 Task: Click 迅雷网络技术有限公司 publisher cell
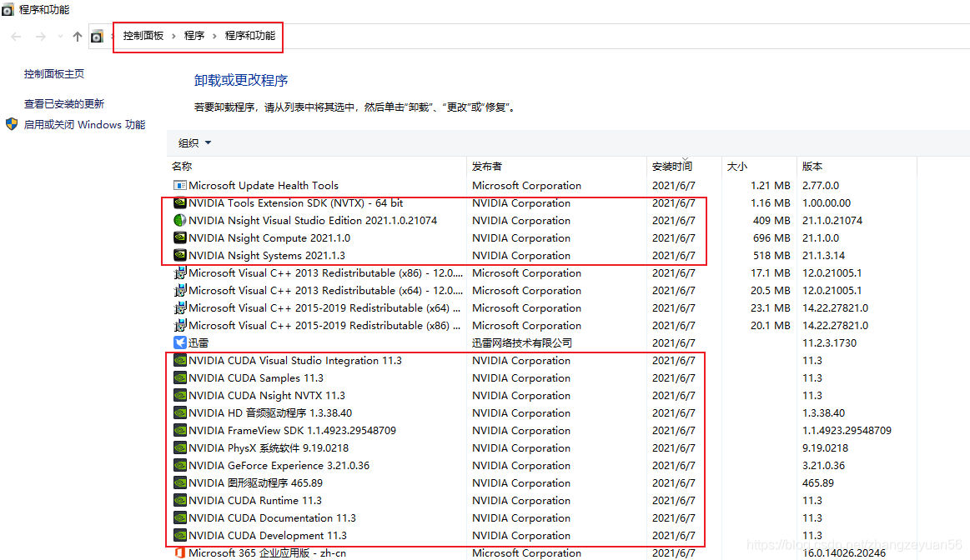[x=521, y=343]
